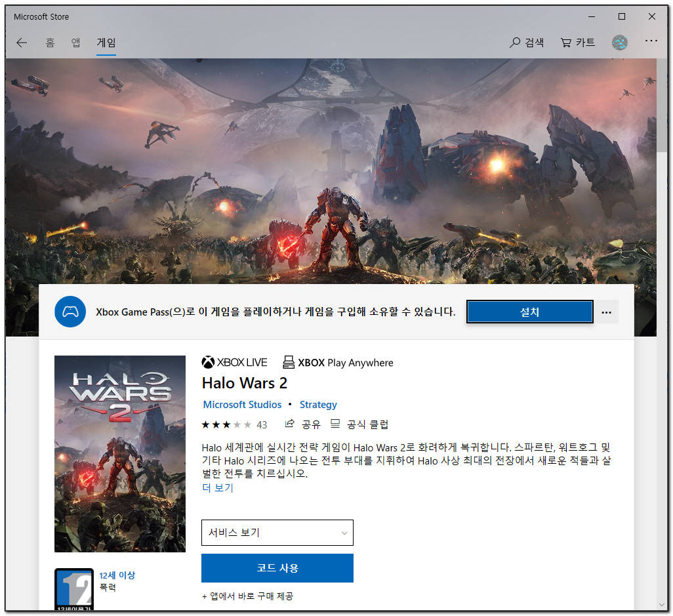Click the 12 age rating badge
This screenshot has width=673, height=616.
(74, 588)
